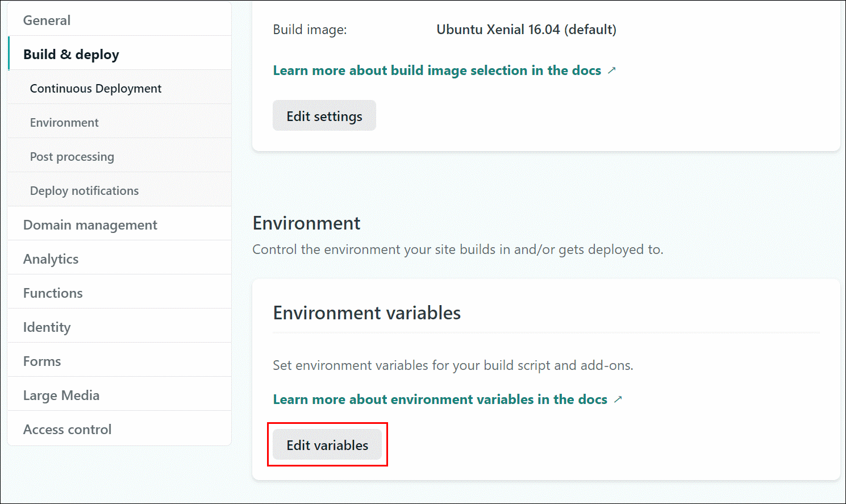Click the Edit settings button
The height and width of the screenshot is (504, 846).
(x=324, y=116)
